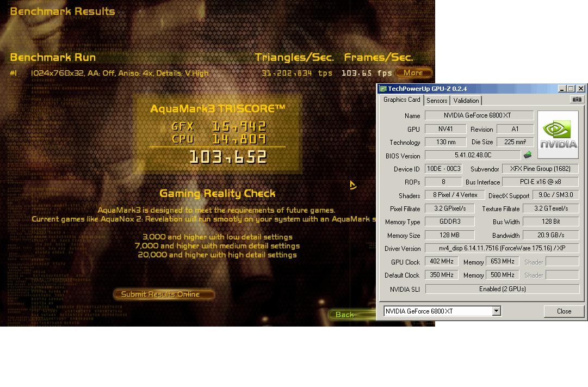The width and height of the screenshot is (588, 387).
Task: Click Memory Type field GDDR3
Action: 449,222
